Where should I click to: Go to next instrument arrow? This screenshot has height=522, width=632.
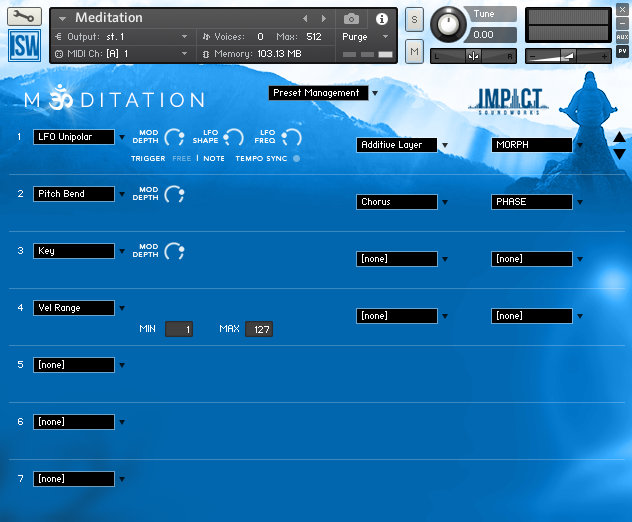tap(323, 19)
